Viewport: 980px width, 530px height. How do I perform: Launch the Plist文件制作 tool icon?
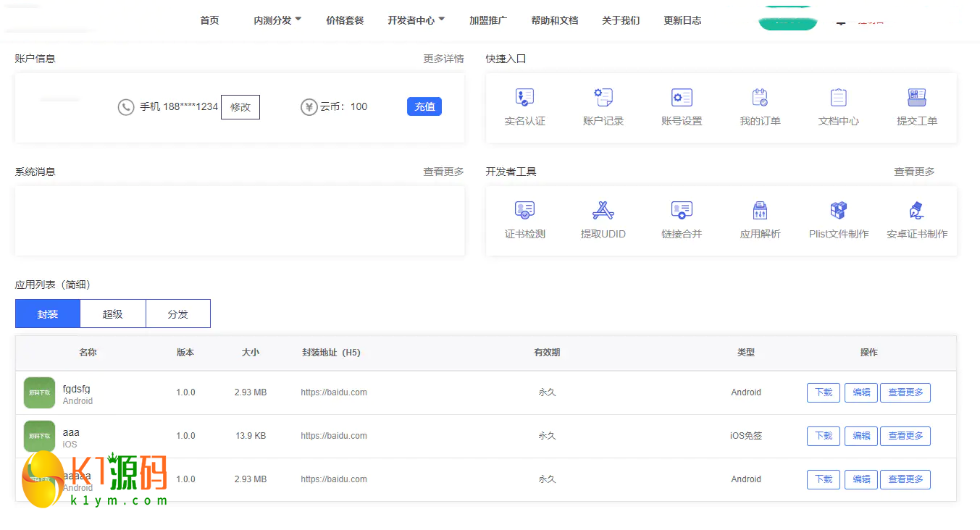point(838,211)
